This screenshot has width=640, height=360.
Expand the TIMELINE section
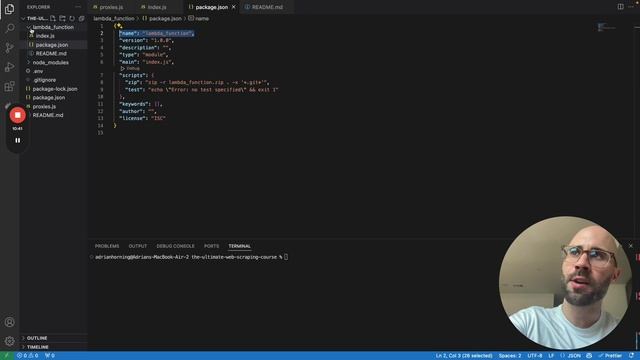(38, 347)
